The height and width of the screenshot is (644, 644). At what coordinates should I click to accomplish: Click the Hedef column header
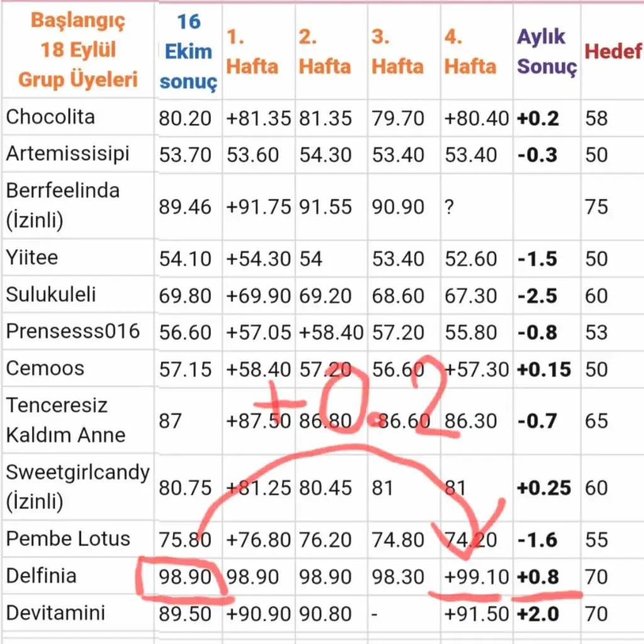[613, 51]
